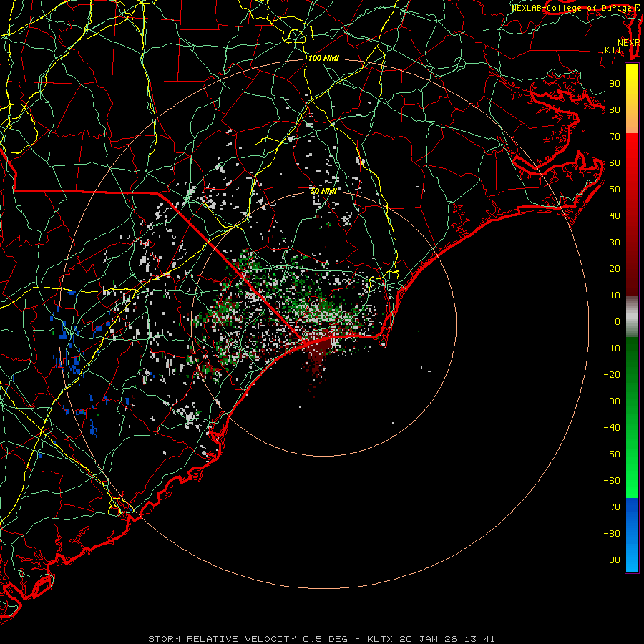Click the positive 30 scale label

point(615,243)
